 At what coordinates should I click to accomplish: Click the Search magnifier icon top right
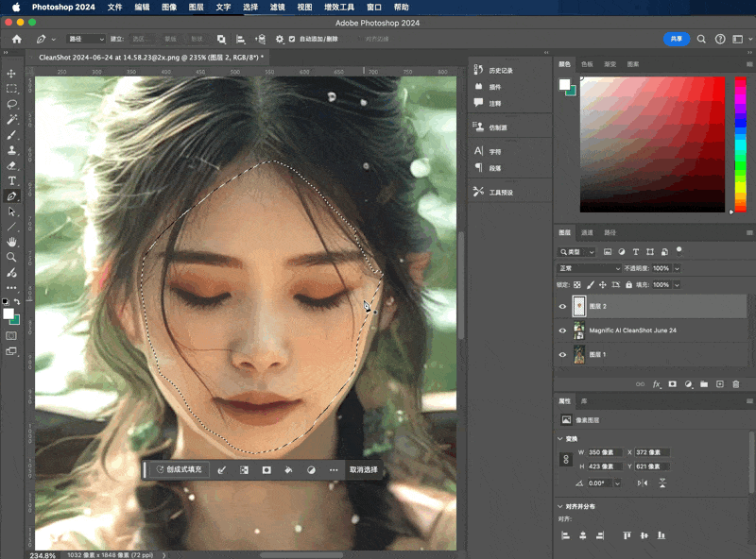(x=701, y=39)
